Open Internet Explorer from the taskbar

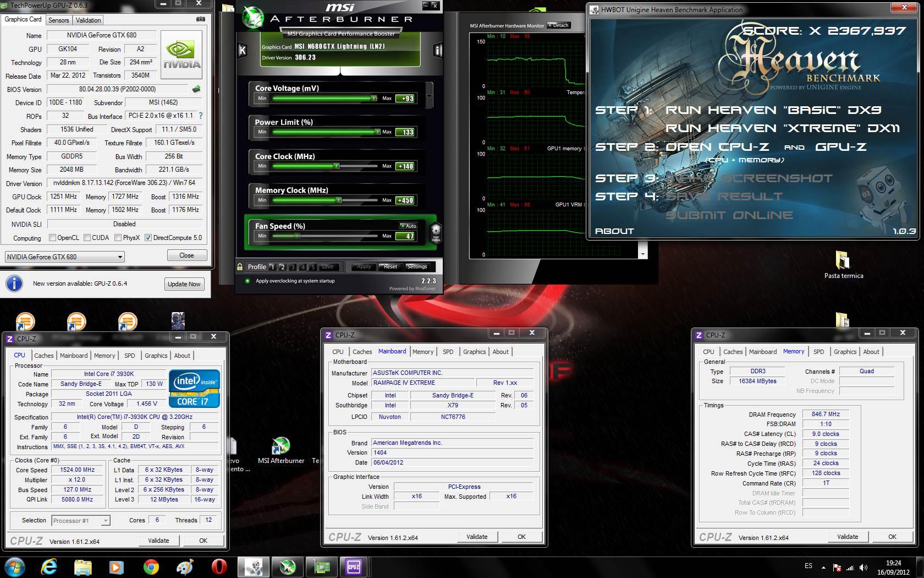(49, 566)
